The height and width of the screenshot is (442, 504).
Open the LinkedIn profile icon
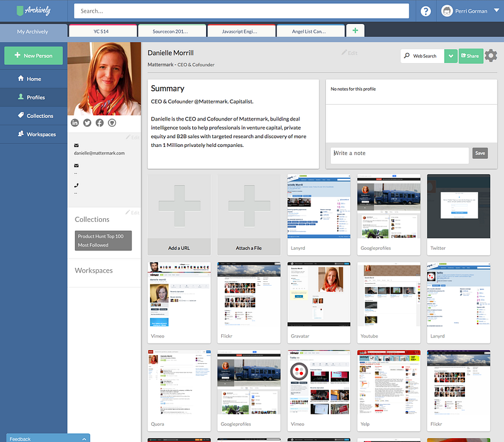[75, 123]
